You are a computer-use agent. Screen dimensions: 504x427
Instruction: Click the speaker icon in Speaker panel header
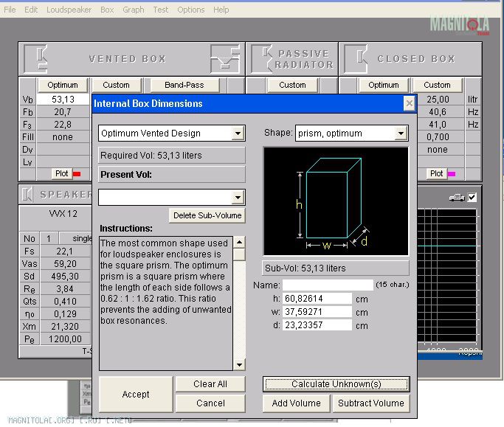(x=28, y=195)
